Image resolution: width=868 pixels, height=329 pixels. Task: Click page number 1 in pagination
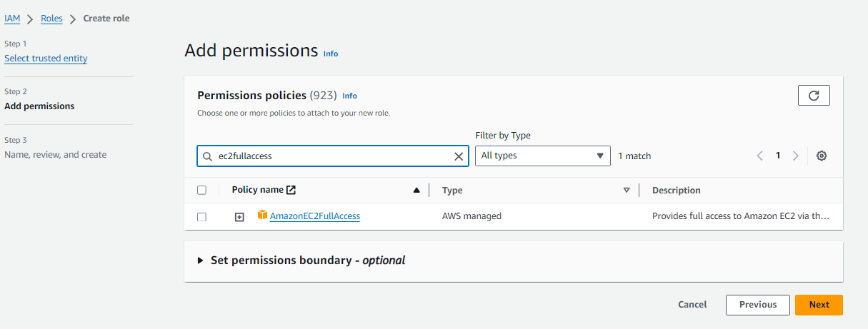coord(778,156)
